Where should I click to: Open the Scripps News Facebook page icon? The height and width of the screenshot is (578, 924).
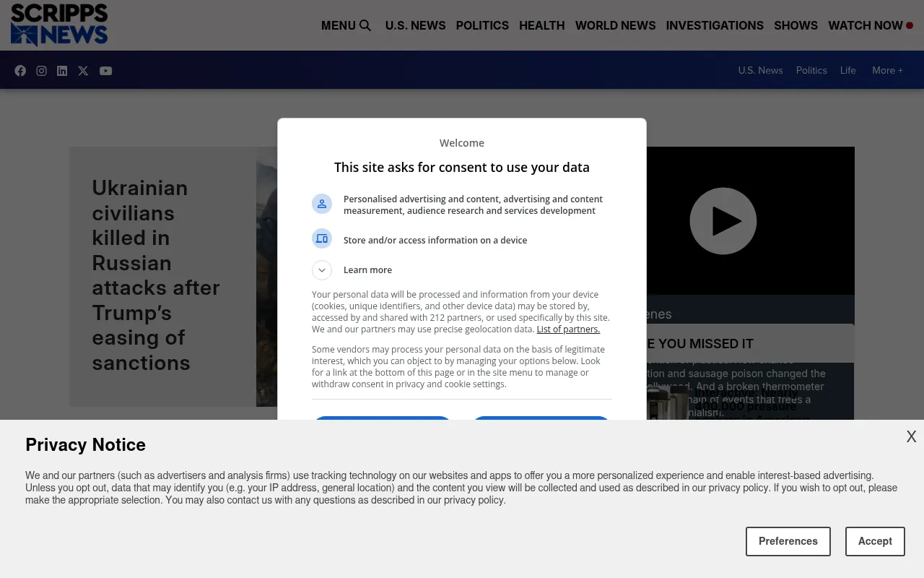[20, 71]
